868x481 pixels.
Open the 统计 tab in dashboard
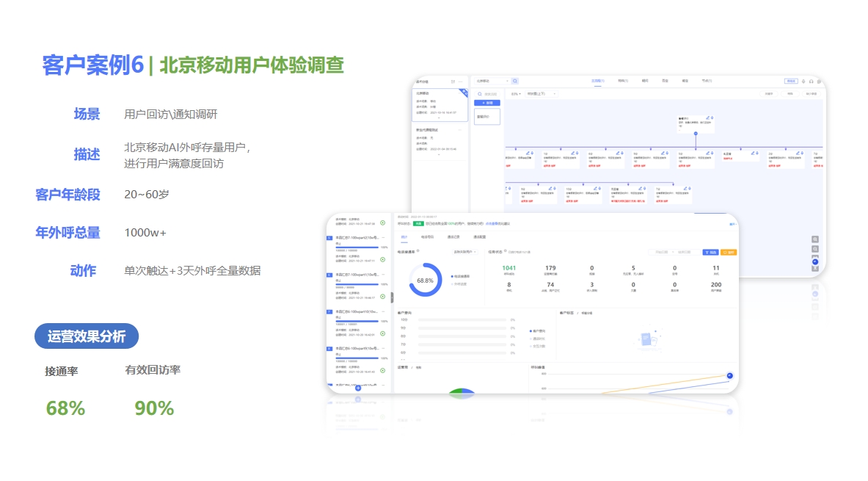404,237
